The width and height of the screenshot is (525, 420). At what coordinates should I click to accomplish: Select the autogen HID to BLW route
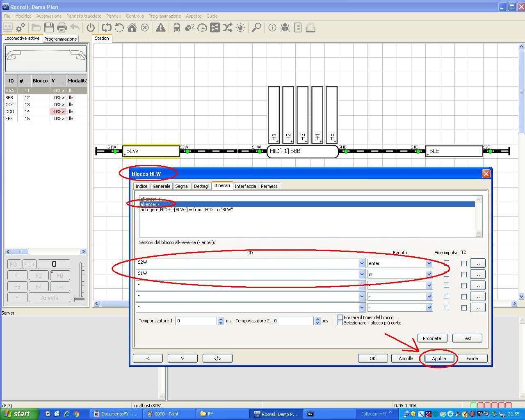tap(187, 210)
